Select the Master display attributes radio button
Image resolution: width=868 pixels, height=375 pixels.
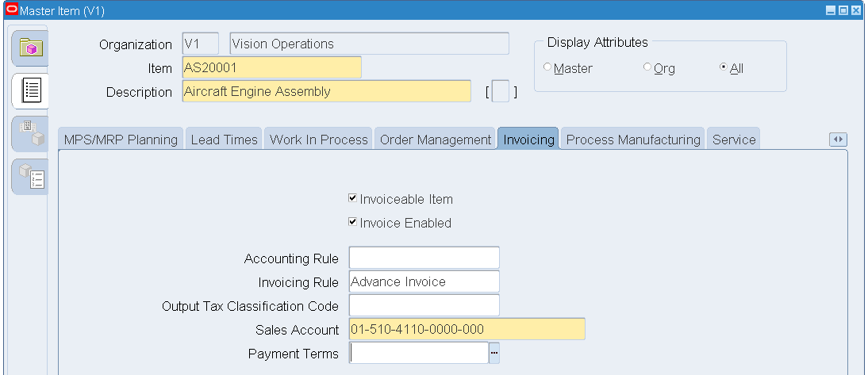[547, 67]
